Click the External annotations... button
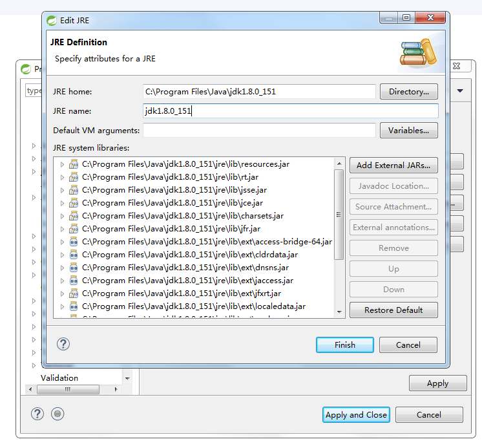This screenshot has width=482, height=448. click(393, 227)
